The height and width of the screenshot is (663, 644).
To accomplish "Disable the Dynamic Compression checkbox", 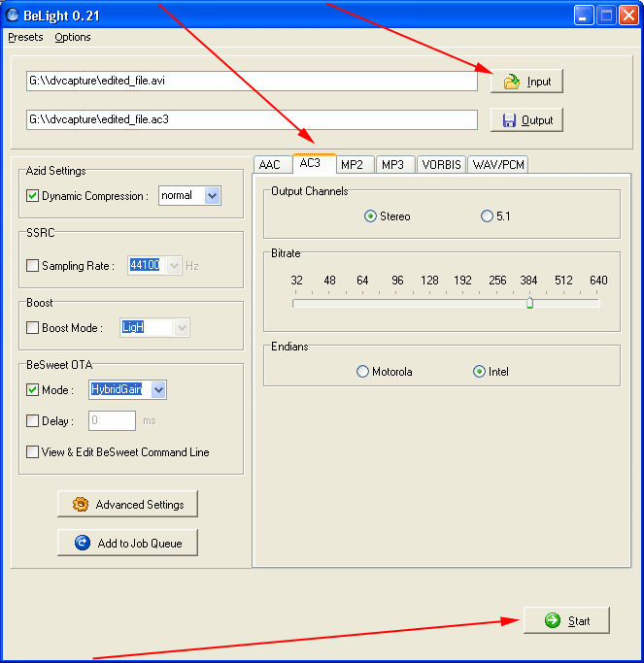I will pyautogui.click(x=33, y=196).
